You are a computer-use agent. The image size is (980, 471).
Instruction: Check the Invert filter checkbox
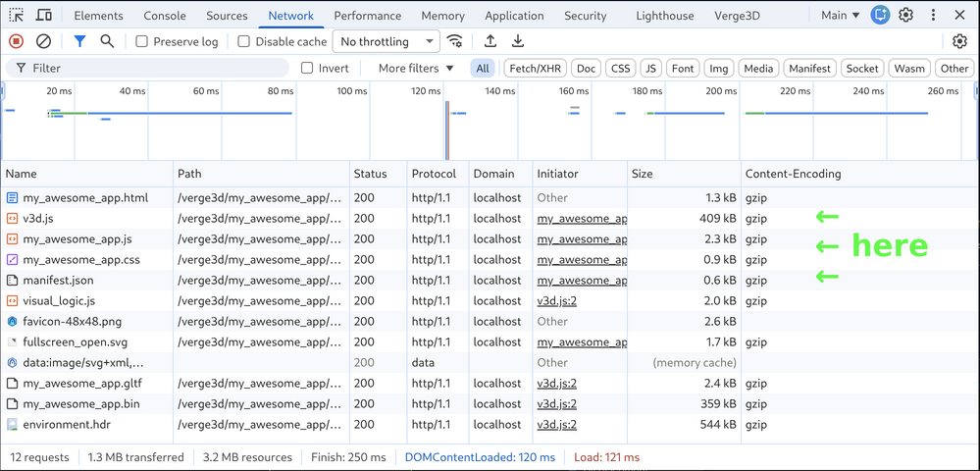(307, 68)
